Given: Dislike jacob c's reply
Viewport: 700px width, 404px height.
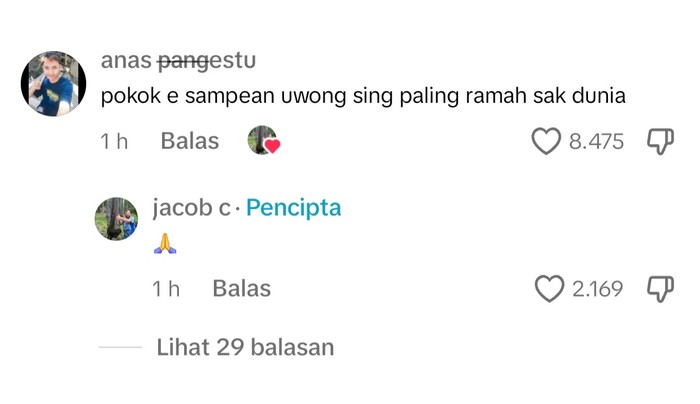Looking at the screenshot, I should click(661, 289).
